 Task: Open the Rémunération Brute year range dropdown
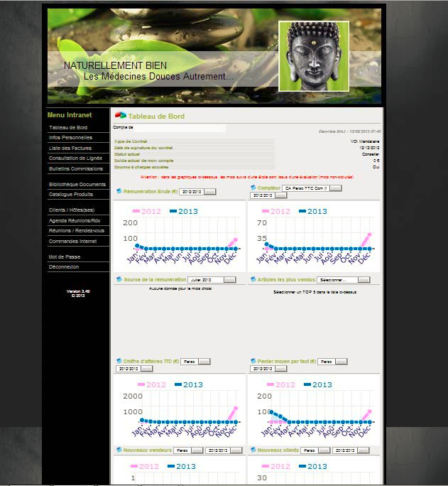[197, 192]
